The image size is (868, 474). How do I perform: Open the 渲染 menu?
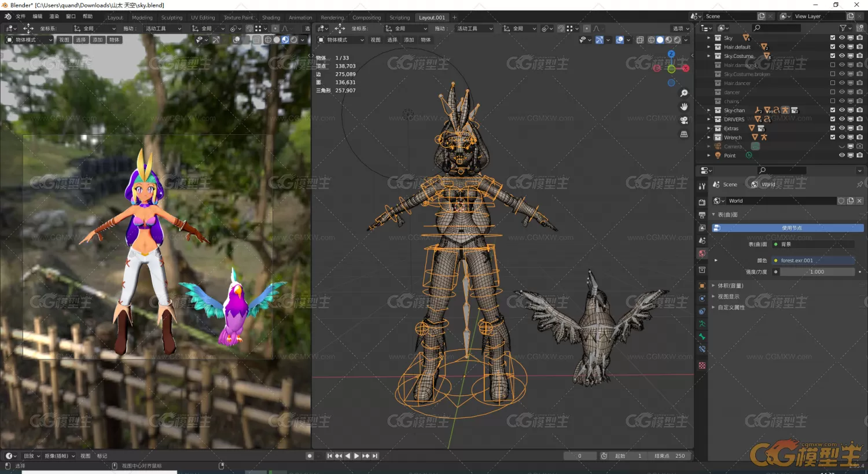tap(54, 17)
